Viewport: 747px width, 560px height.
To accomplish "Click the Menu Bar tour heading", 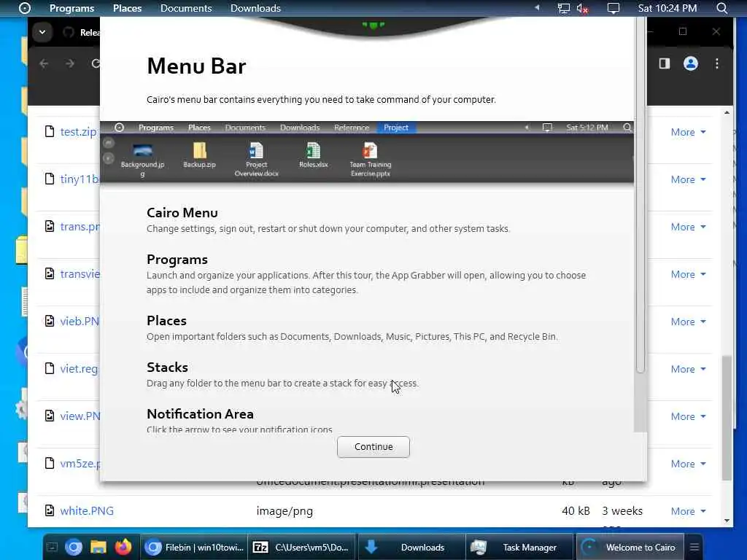I will coord(196,66).
